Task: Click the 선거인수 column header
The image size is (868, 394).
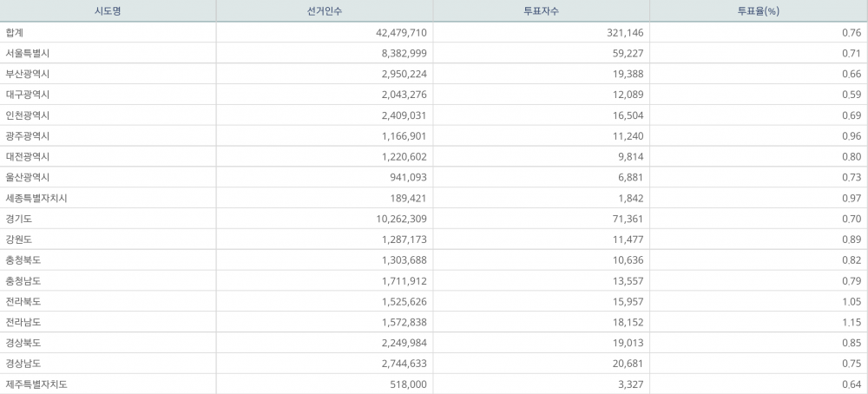Action: (x=324, y=11)
